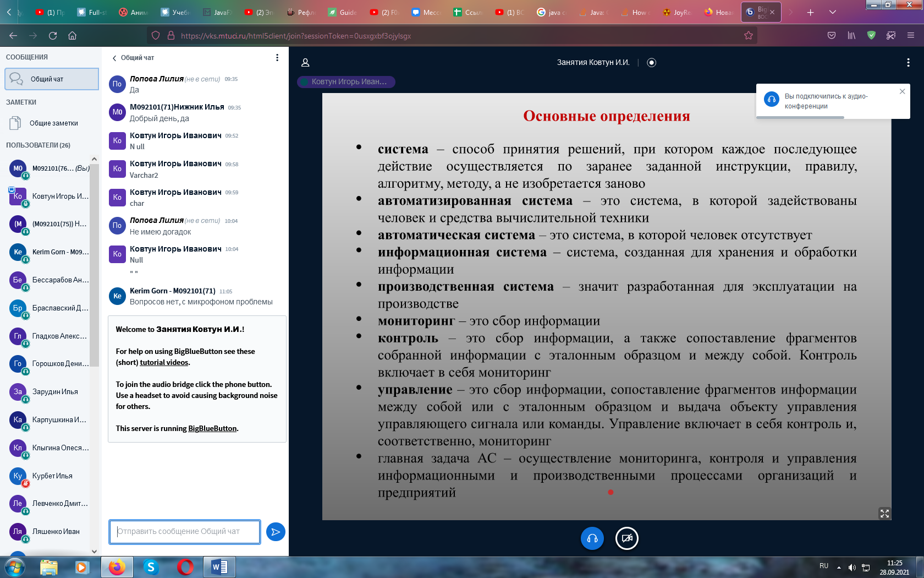The height and width of the screenshot is (578, 924).
Task: Toggle users list panel icon
Action: pos(306,63)
